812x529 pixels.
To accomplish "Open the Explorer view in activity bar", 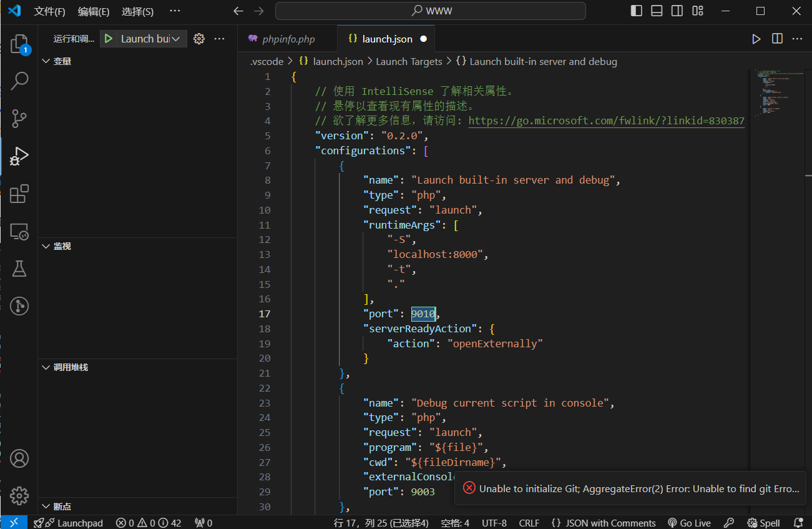I will [x=19, y=44].
